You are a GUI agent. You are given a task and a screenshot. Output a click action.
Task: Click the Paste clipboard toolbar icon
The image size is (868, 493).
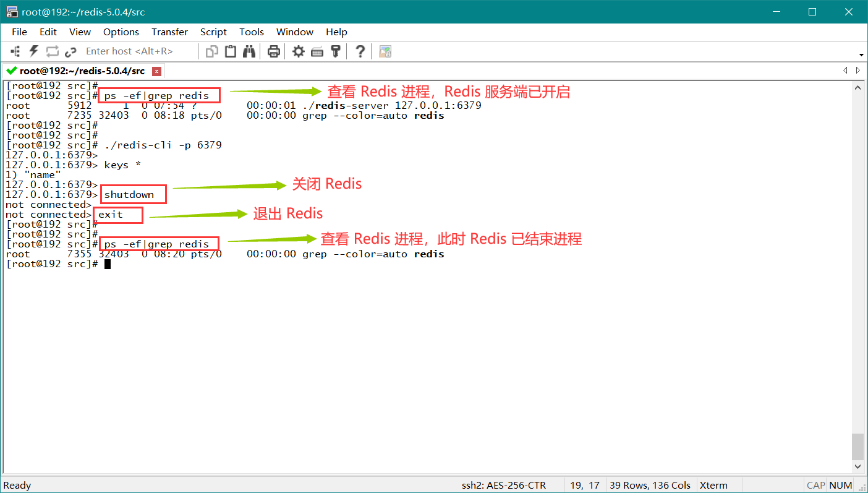(231, 51)
